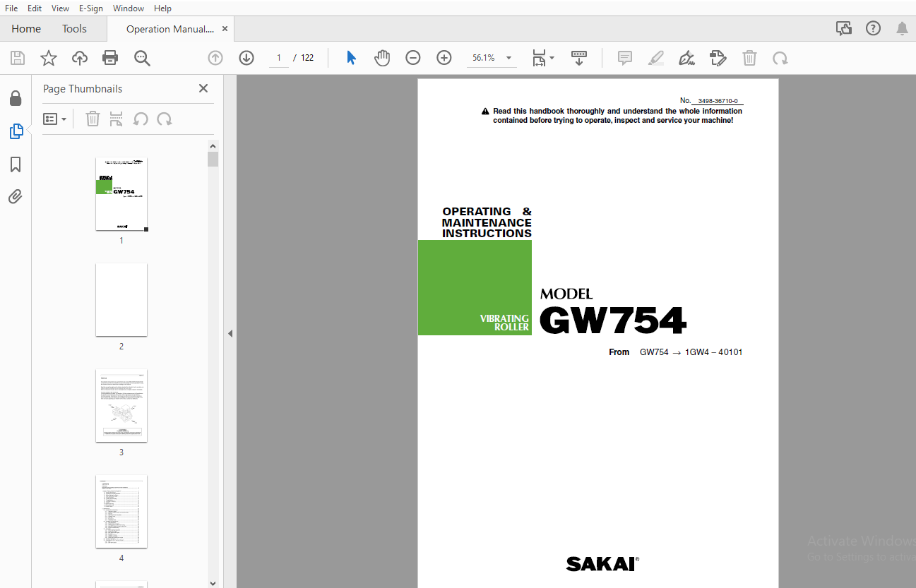The height and width of the screenshot is (588, 916).
Task: Open the Help question mark icon
Action: pos(874,28)
